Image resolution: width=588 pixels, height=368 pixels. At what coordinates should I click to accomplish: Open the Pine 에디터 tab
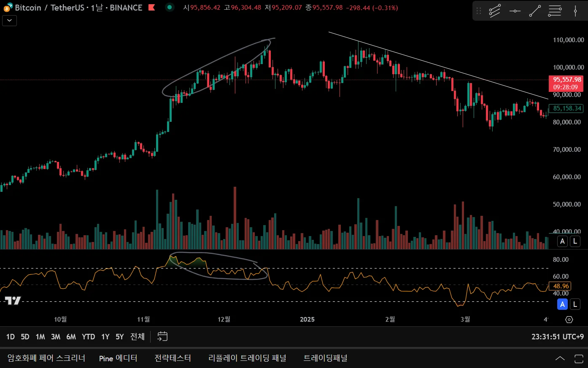click(118, 358)
